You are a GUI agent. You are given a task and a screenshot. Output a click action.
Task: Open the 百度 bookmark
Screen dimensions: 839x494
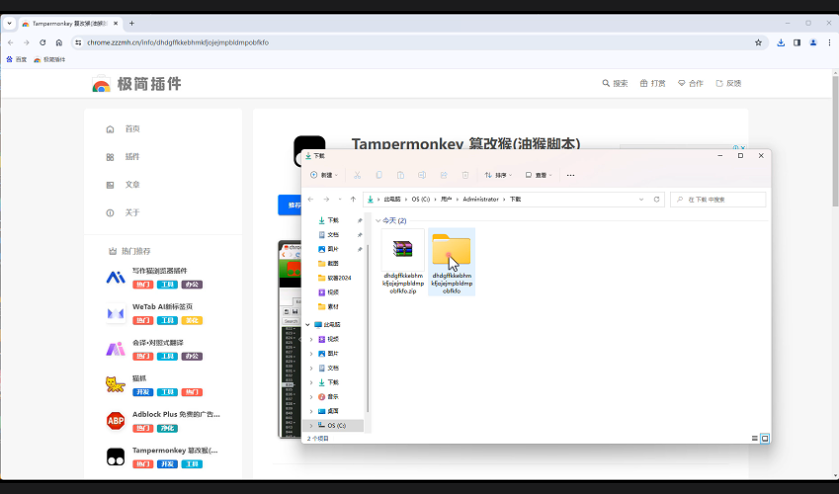click(x=17, y=59)
